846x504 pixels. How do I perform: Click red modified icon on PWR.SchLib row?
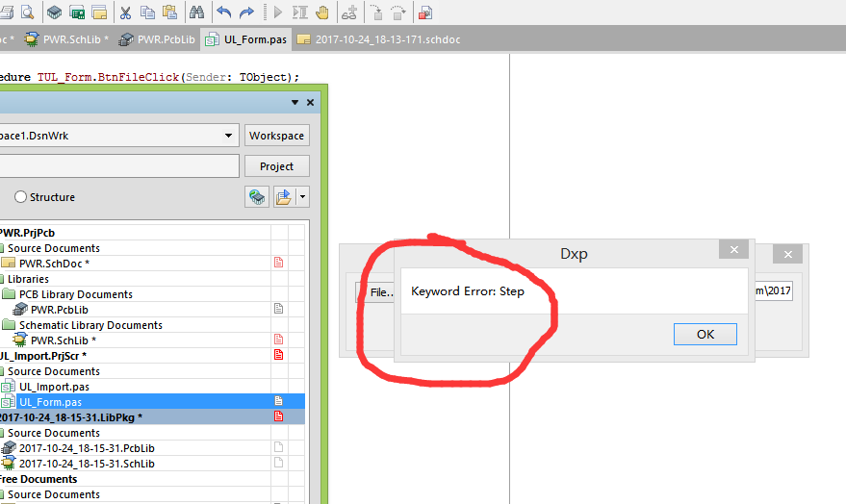coord(278,340)
